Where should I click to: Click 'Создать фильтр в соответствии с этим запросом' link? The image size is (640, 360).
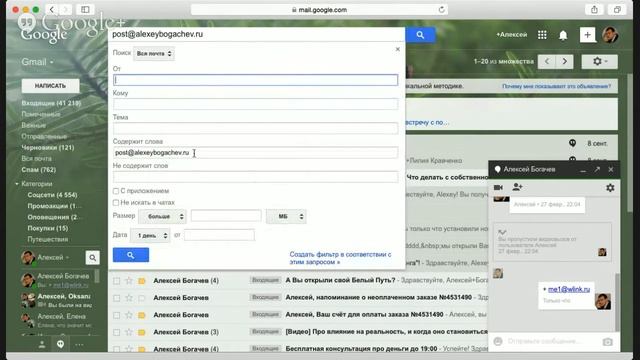pos(340,258)
